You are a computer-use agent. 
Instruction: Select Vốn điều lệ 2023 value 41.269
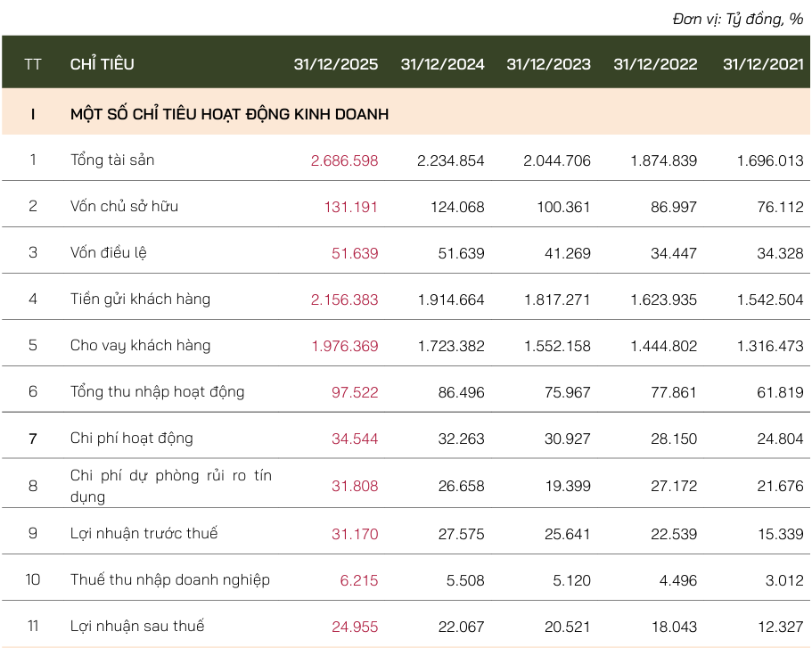click(x=567, y=253)
